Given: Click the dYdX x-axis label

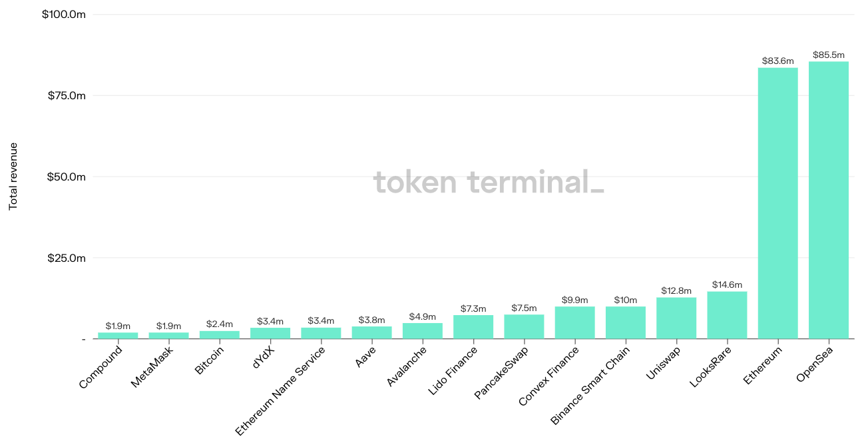Looking at the screenshot, I should click(263, 358).
